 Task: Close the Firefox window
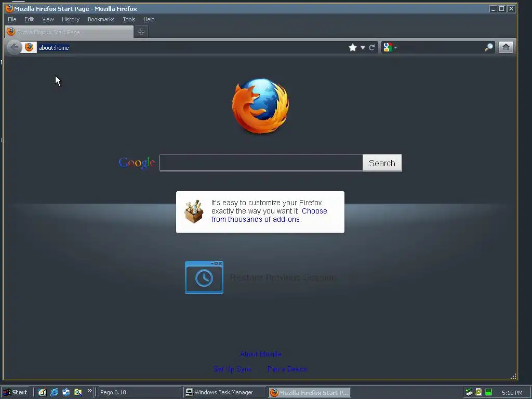click(x=511, y=9)
